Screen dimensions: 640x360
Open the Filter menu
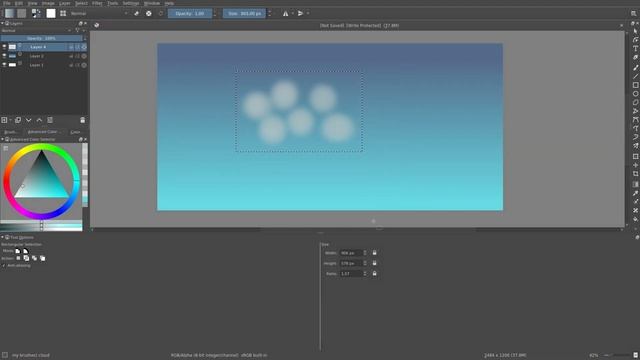coord(97,3)
